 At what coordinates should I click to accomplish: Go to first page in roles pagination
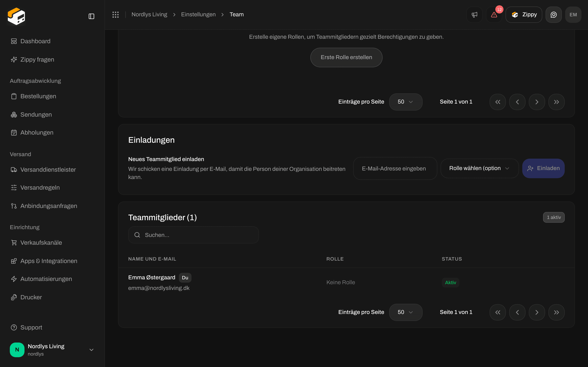click(x=498, y=102)
